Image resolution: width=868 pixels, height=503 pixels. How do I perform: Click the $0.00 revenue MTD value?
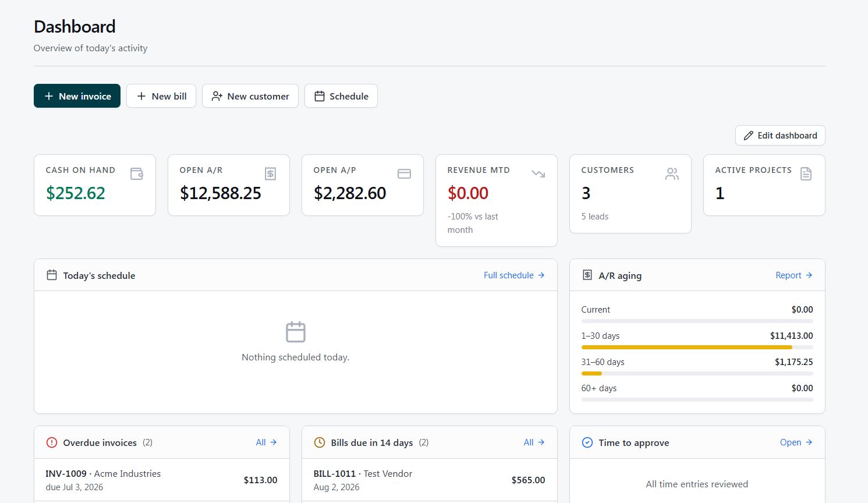click(468, 193)
